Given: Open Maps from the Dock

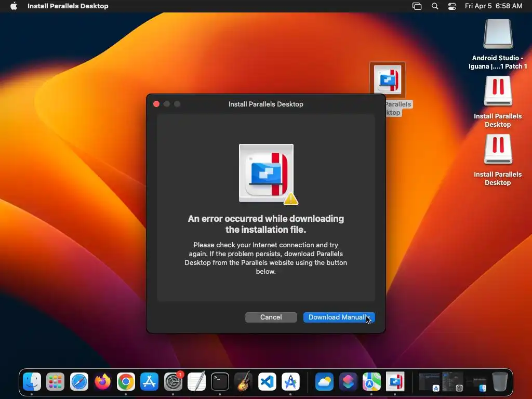Looking at the screenshot, I should pos(371,382).
